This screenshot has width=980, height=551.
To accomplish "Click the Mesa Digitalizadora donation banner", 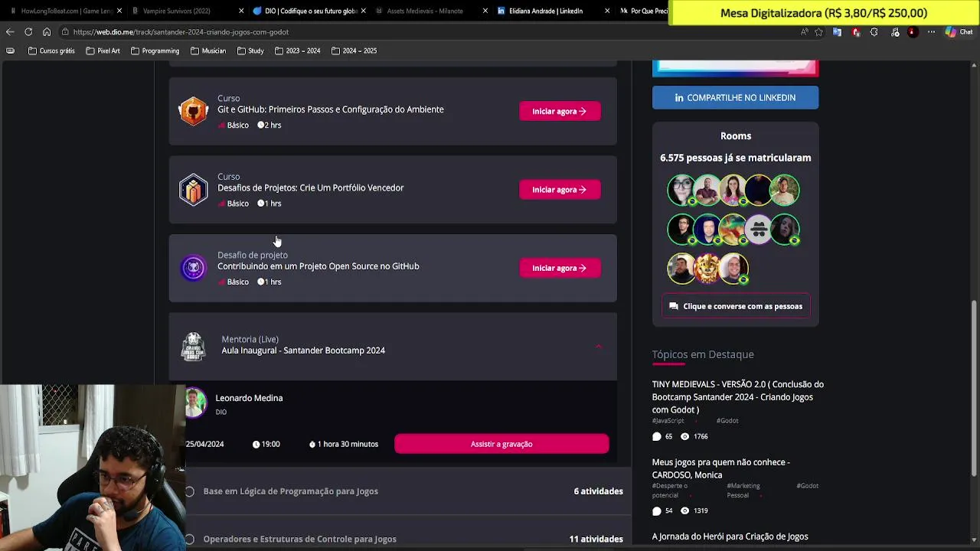I will coord(824,13).
